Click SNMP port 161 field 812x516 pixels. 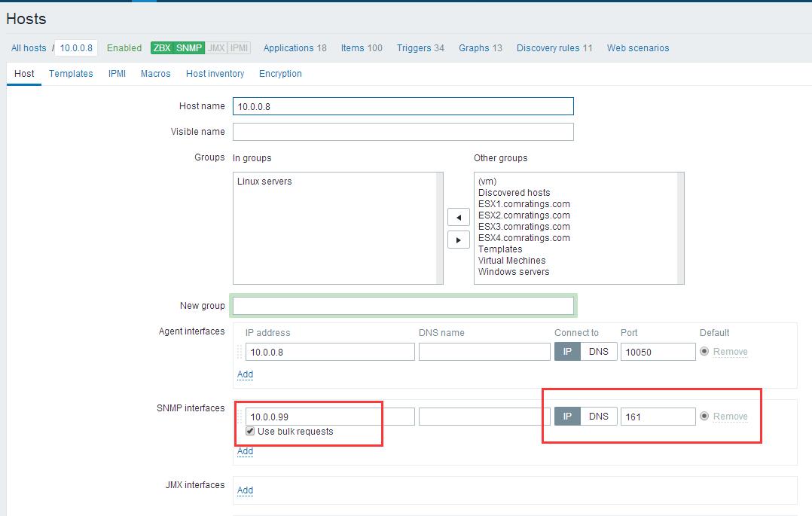click(658, 417)
